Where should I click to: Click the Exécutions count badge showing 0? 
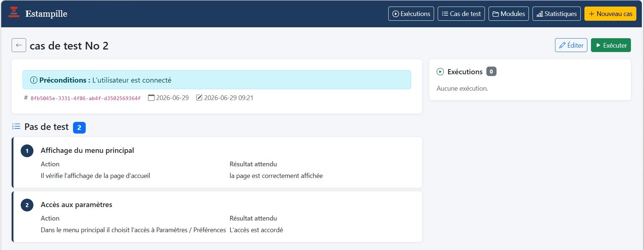tap(491, 71)
